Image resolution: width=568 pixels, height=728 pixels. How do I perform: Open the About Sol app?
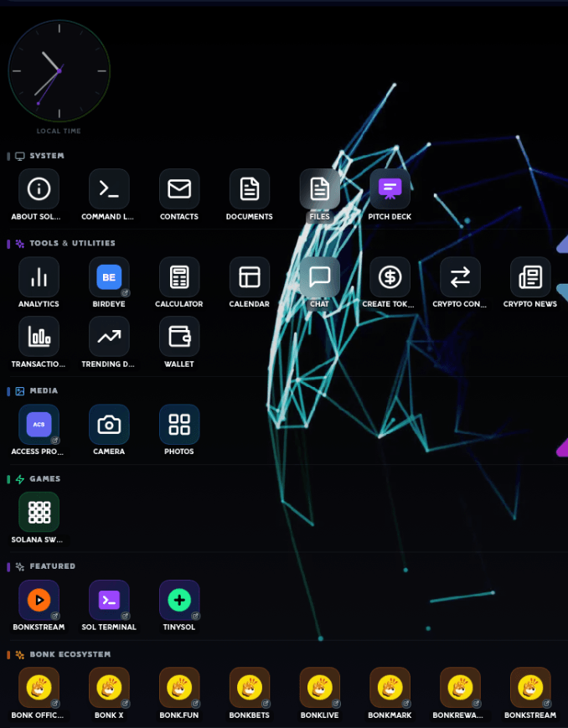tap(39, 189)
